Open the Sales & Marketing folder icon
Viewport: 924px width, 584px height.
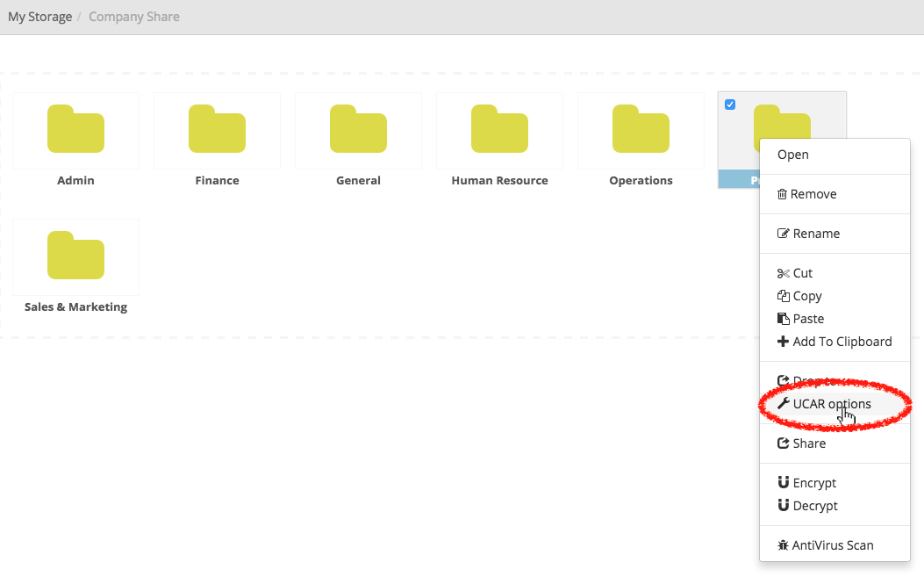[x=75, y=256]
